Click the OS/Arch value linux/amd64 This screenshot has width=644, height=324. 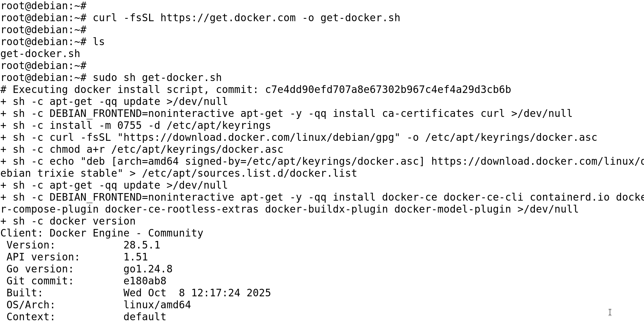[157, 305]
